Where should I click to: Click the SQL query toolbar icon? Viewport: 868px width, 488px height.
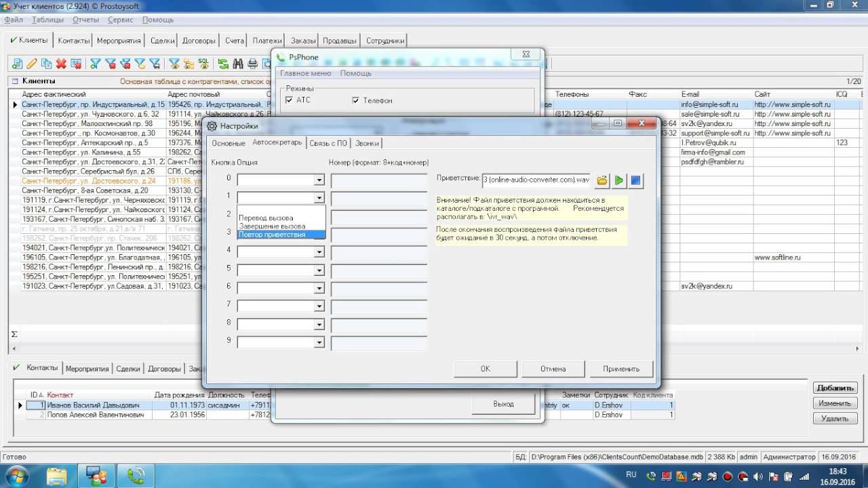point(203,64)
